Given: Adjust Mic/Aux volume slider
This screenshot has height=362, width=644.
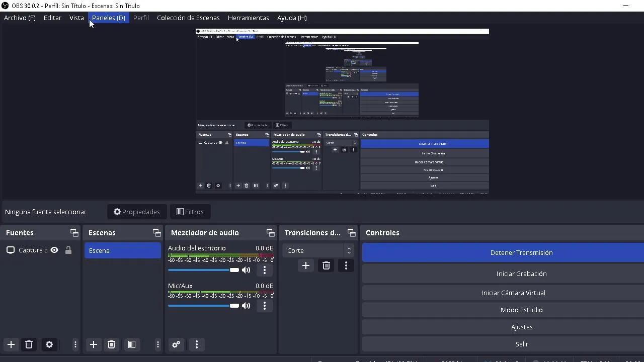Looking at the screenshot, I should (x=204, y=306).
